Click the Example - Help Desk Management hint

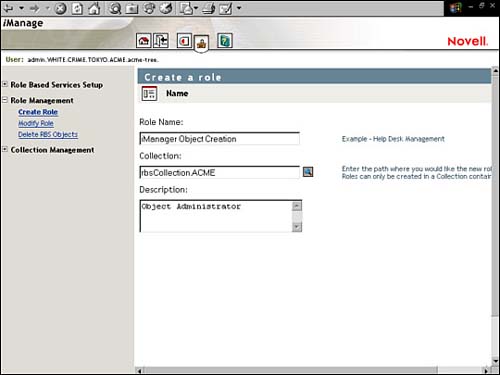(393, 139)
